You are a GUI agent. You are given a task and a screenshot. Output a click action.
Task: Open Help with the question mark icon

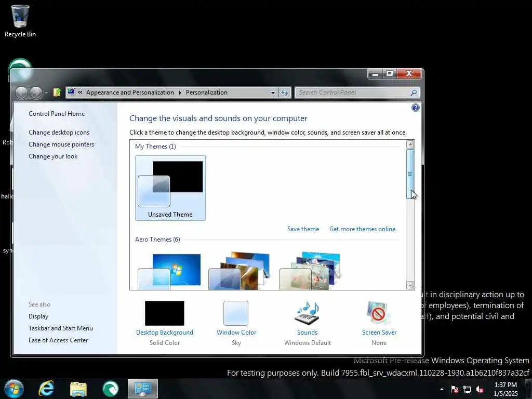(x=415, y=108)
